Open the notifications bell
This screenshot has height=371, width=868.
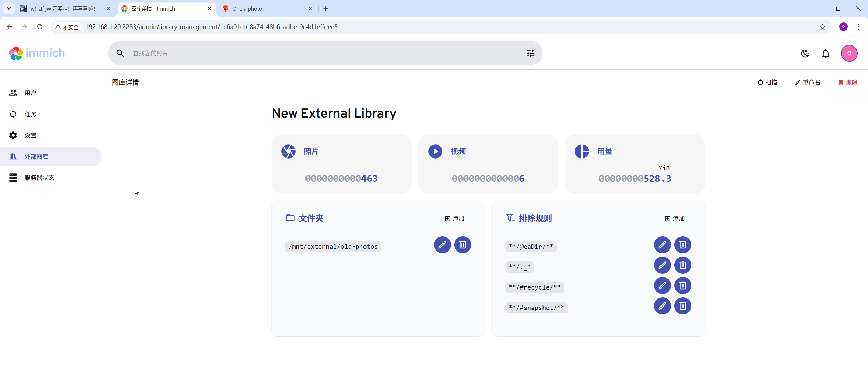(x=826, y=53)
